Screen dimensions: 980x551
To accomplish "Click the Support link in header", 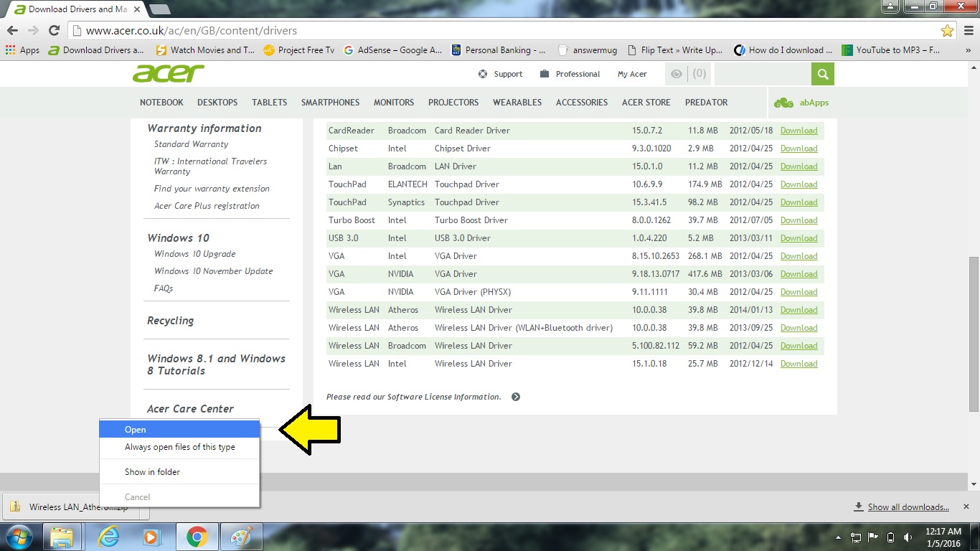I will [501, 74].
